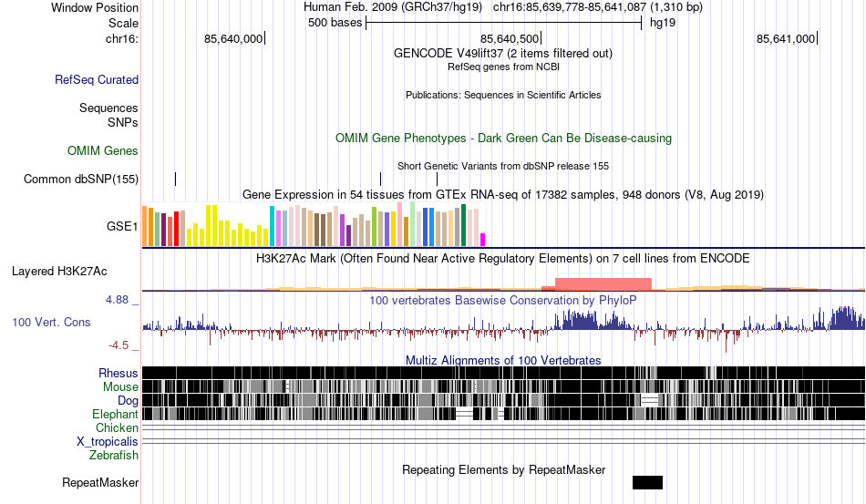The height and width of the screenshot is (504, 866).
Task: Click the Sequences track label
Action: 108,108
